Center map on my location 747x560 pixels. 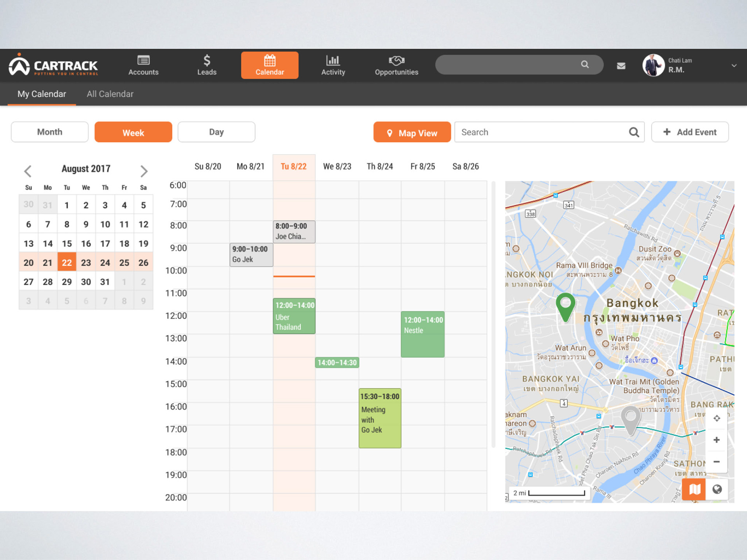716,418
